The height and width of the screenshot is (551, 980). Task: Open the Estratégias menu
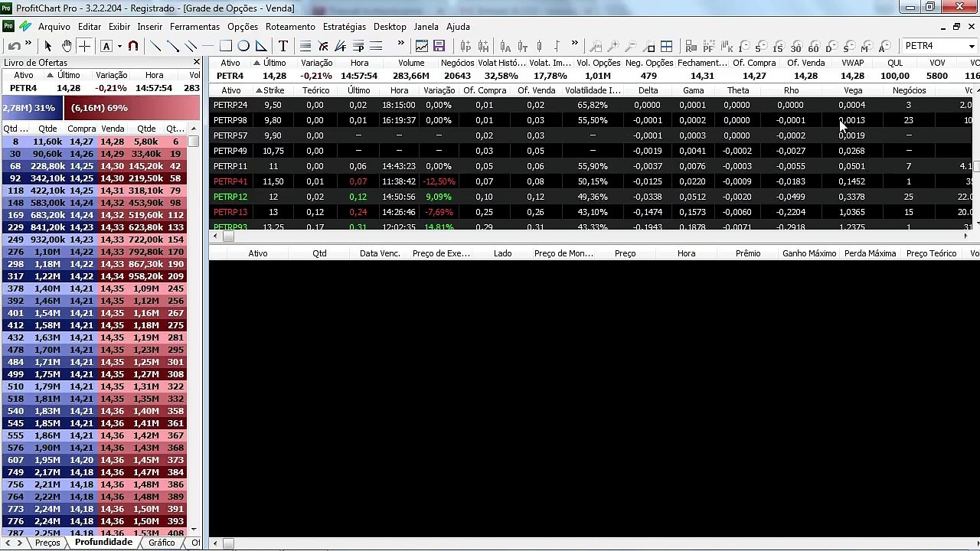[345, 26]
